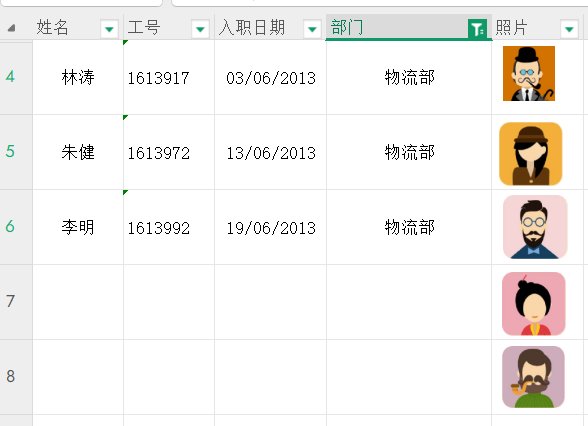Select the woman with hair bun photo
This screenshot has height=426, width=588.
pos(534,304)
